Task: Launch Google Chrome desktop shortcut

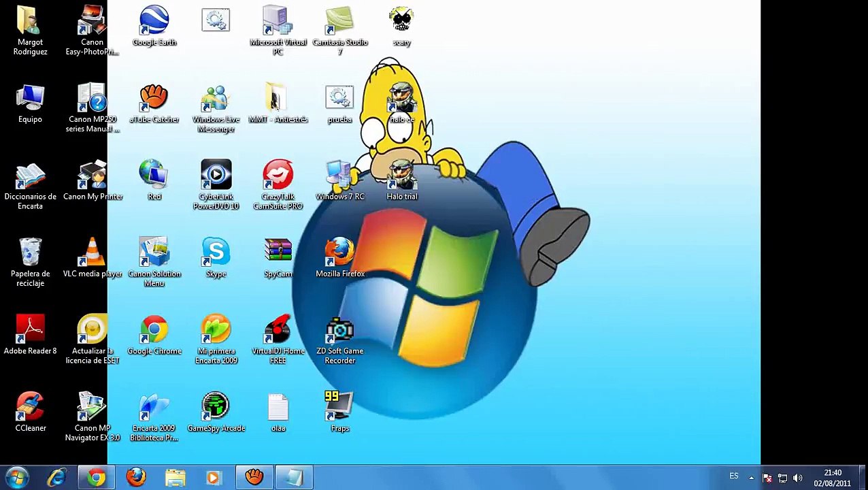Action: (154, 334)
